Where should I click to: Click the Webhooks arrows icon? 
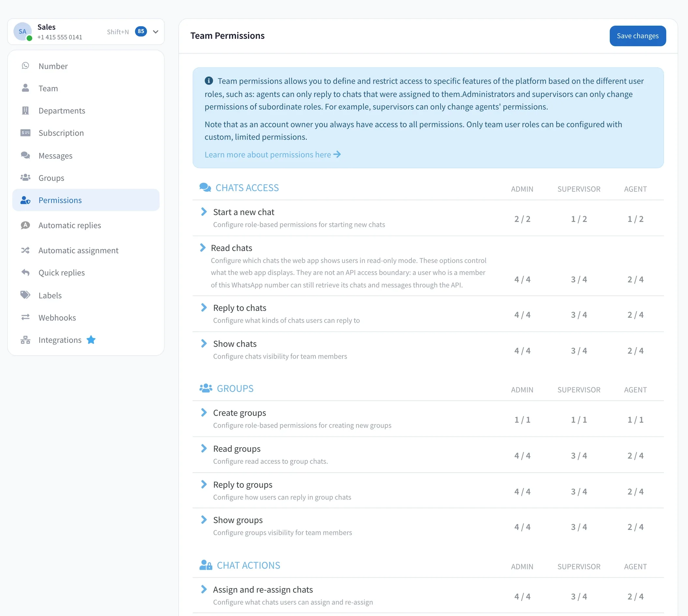(x=25, y=317)
